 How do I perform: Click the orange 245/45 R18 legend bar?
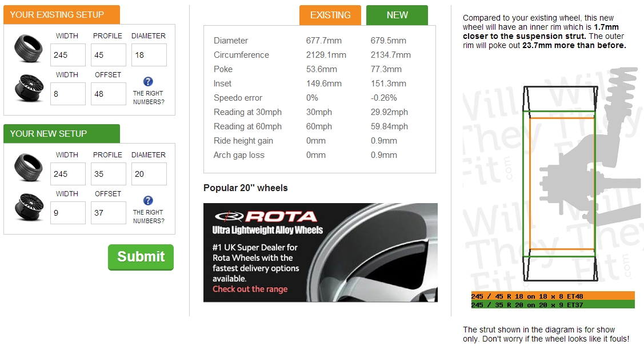(x=553, y=296)
